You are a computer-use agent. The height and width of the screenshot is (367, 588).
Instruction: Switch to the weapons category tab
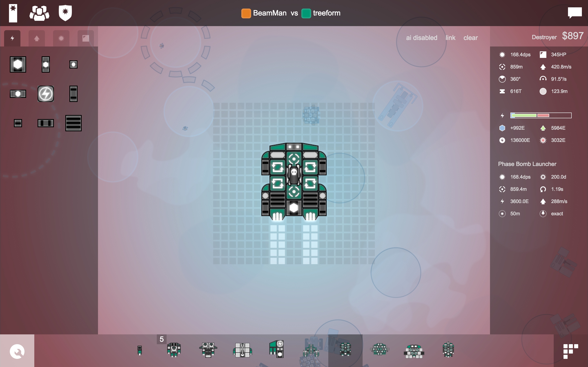[61, 38]
